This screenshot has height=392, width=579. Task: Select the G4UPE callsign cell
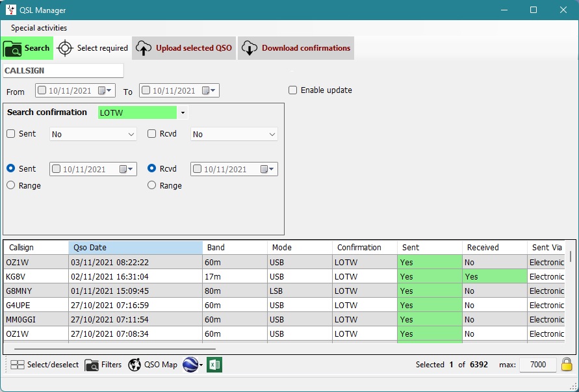pos(36,305)
